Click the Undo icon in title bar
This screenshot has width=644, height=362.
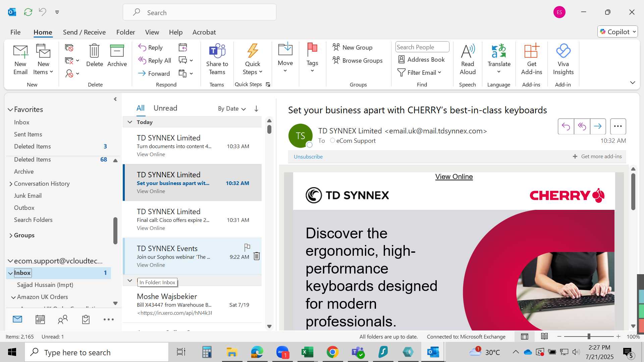[x=42, y=12]
